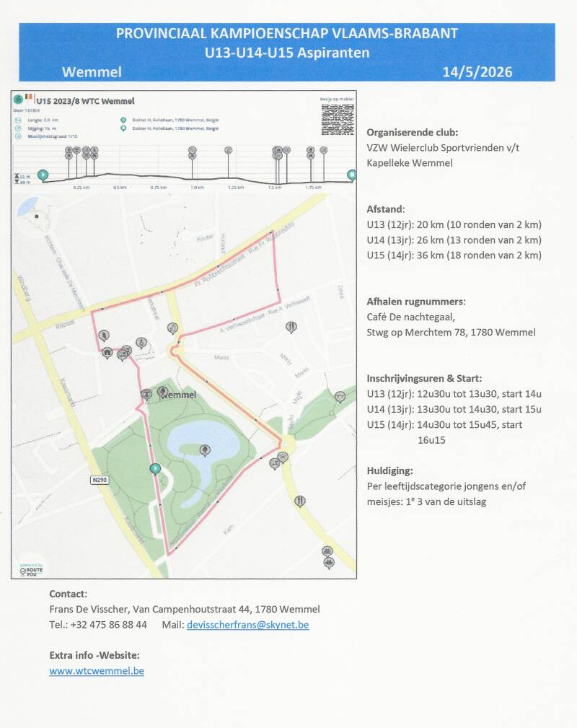Click the tree pin inside the pond
Image resolution: width=577 pixels, height=728 pixels.
205,450
